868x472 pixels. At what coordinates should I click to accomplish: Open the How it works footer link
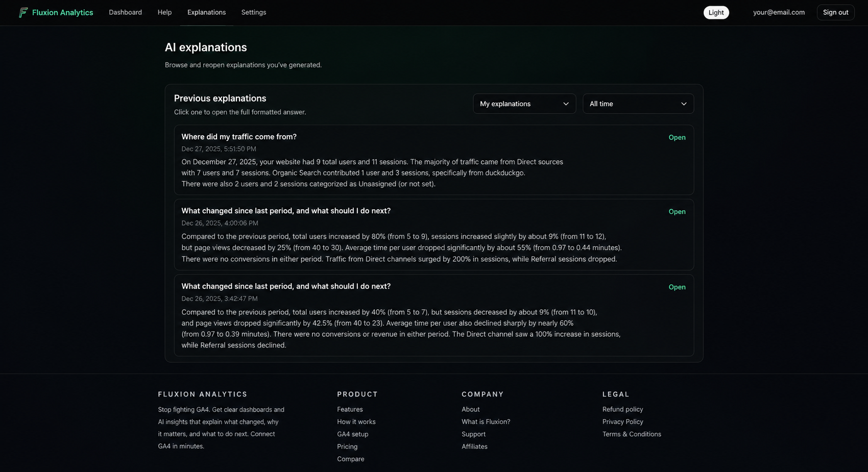356,421
